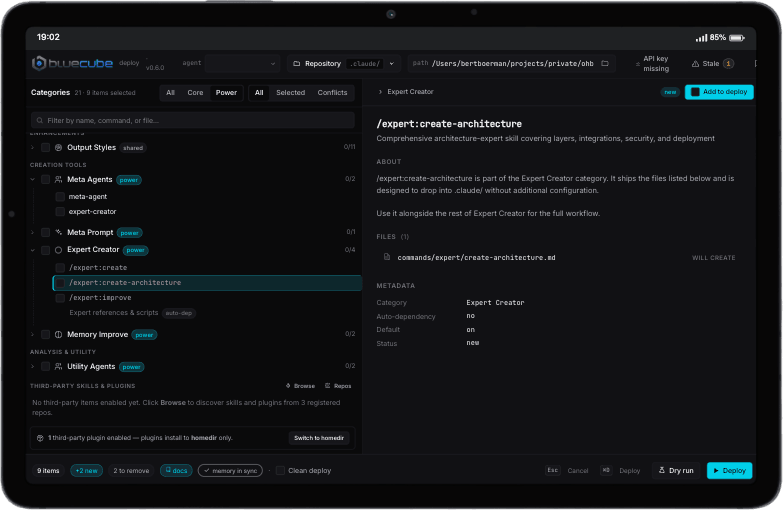
Task: Click the Cancel button
Action: click(x=578, y=471)
